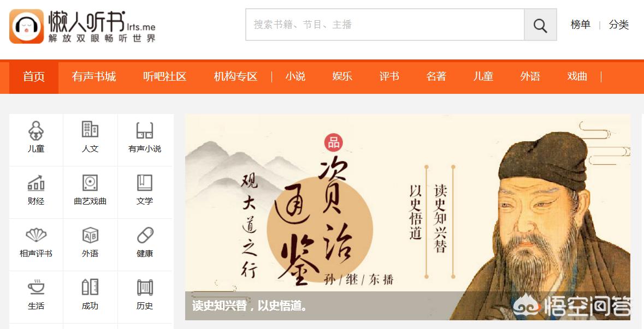Open the 曲艺戏曲 disc icon
The width and height of the screenshot is (644, 329).
click(90, 183)
